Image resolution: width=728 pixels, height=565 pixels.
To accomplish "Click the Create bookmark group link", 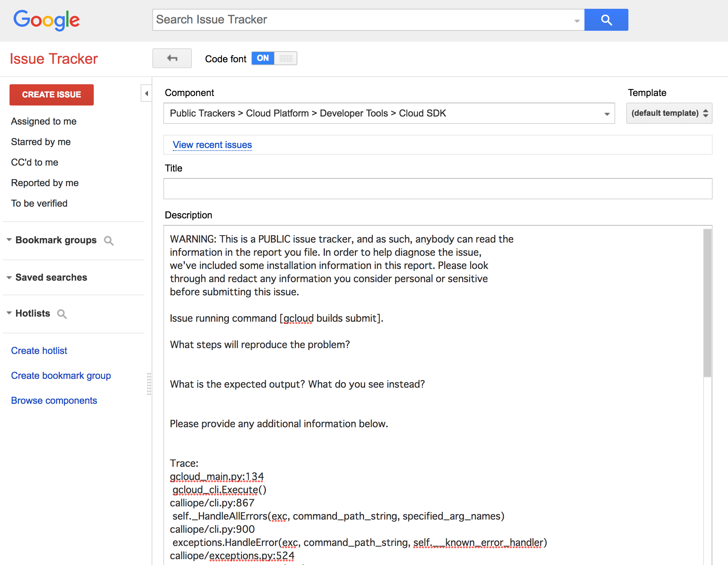I will click(x=61, y=376).
